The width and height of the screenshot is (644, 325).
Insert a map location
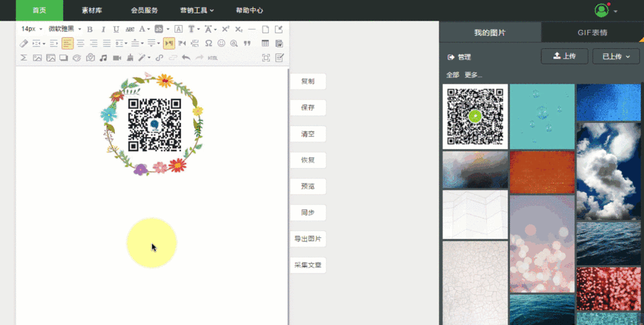(90, 58)
